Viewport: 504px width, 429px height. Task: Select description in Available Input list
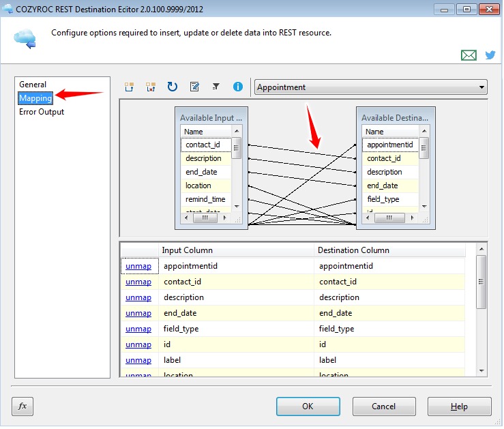pos(206,158)
